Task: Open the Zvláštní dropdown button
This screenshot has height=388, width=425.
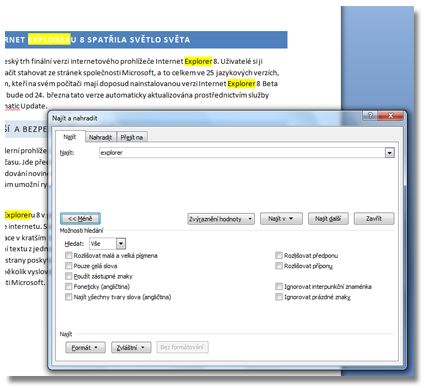Action: point(131,347)
